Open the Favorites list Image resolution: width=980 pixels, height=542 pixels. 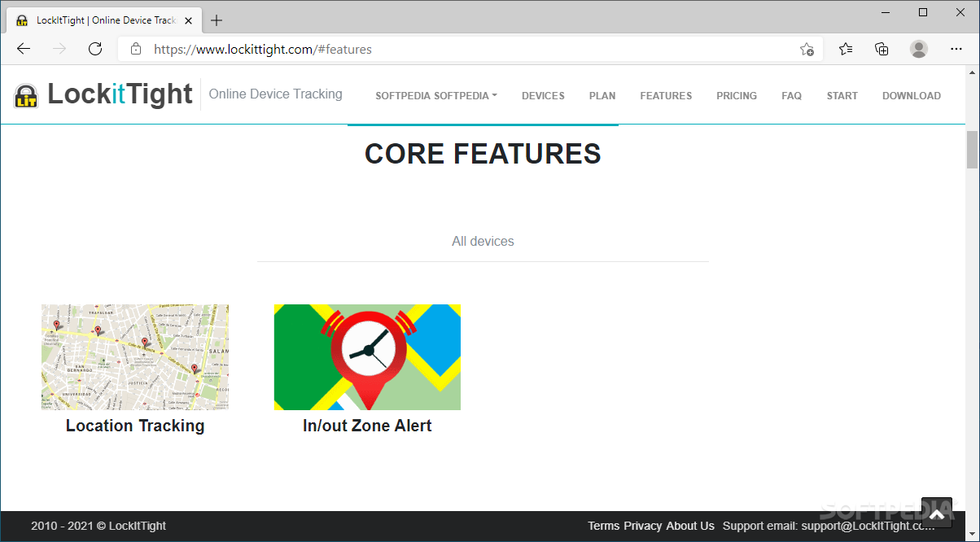tap(846, 49)
